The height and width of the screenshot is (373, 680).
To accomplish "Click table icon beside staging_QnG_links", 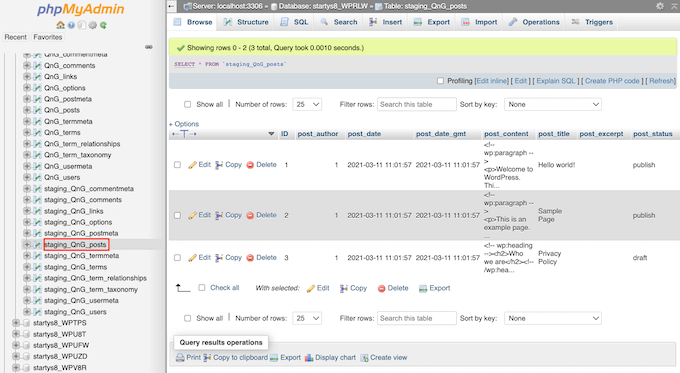I will point(38,211).
